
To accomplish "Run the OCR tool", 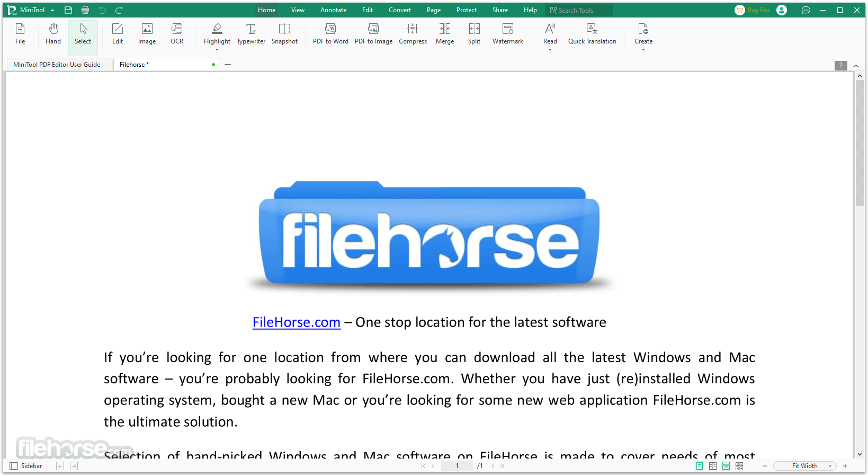I will tap(177, 34).
